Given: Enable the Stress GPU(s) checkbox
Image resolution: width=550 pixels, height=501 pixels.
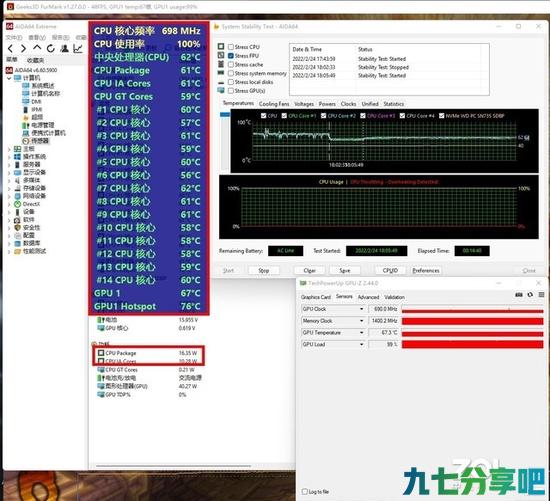Looking at the screenshot, I should tap(231, 91).
